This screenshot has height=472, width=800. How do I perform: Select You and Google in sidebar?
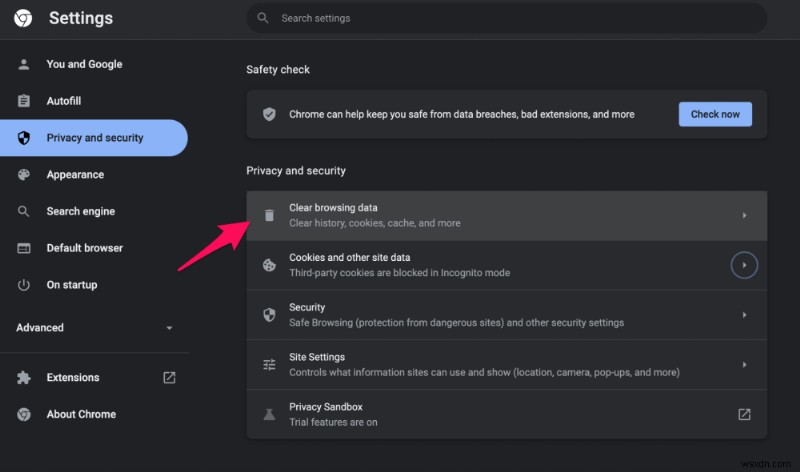[84, 64]
